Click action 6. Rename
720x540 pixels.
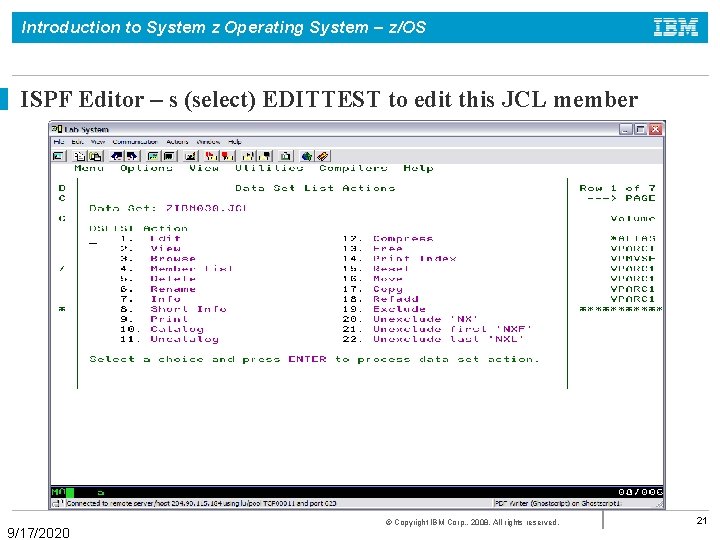pyautogui.click(x=158, y=289)
